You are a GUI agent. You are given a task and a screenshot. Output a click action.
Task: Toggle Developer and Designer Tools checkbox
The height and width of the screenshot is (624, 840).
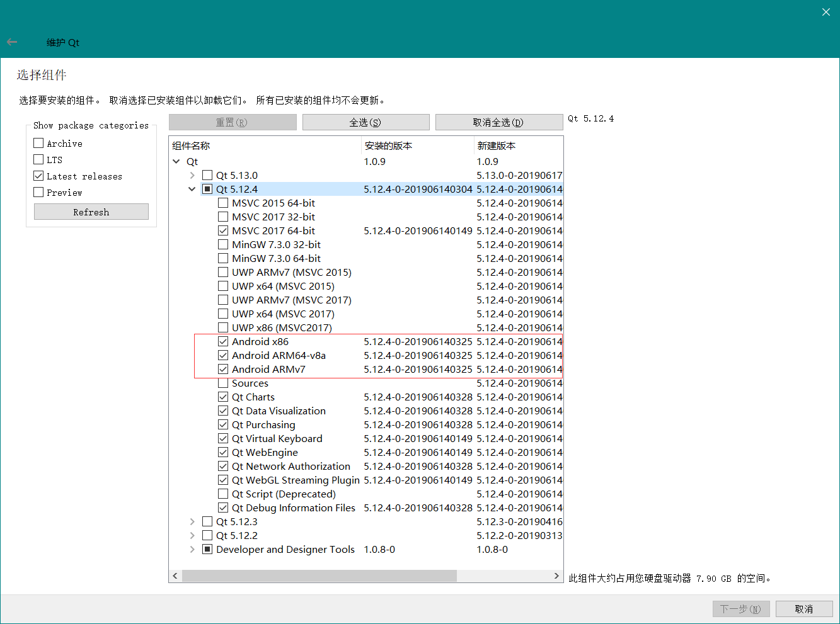pyautogui.click(x=207, y=549)
